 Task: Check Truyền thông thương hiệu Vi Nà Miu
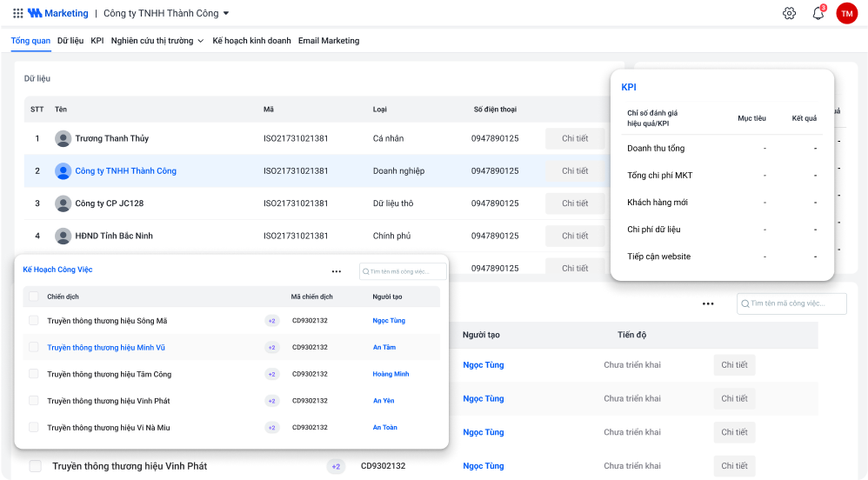coord(34,427)
